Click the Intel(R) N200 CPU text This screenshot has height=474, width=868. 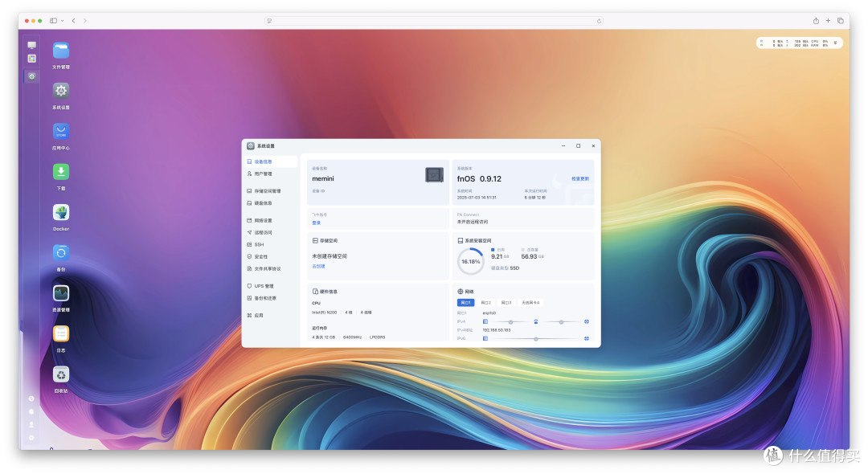coord(325,313)
